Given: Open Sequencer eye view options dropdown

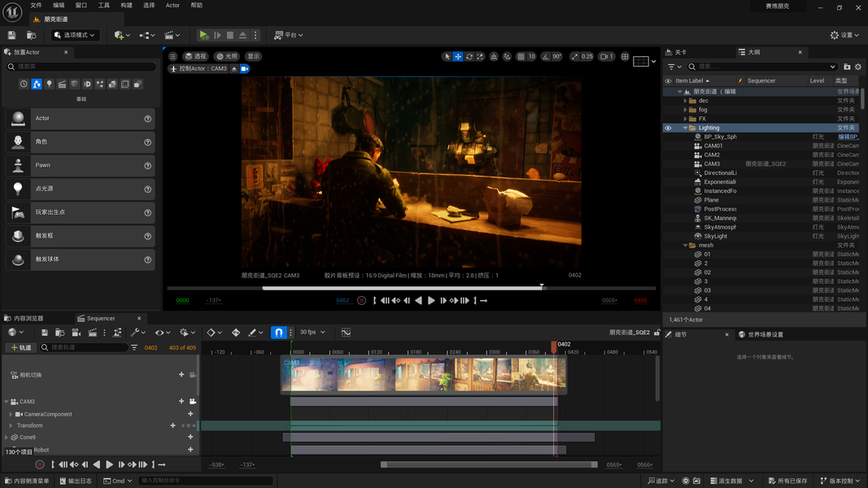Looking at the screenshot, I should pyautogui.click(x=162, y=333).
